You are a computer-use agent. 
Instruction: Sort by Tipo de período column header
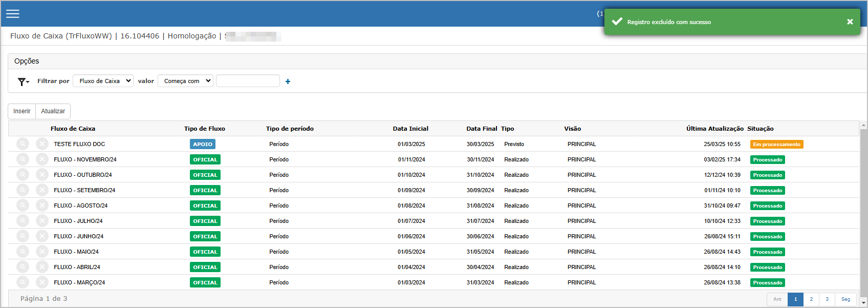(x=290, y=129)
